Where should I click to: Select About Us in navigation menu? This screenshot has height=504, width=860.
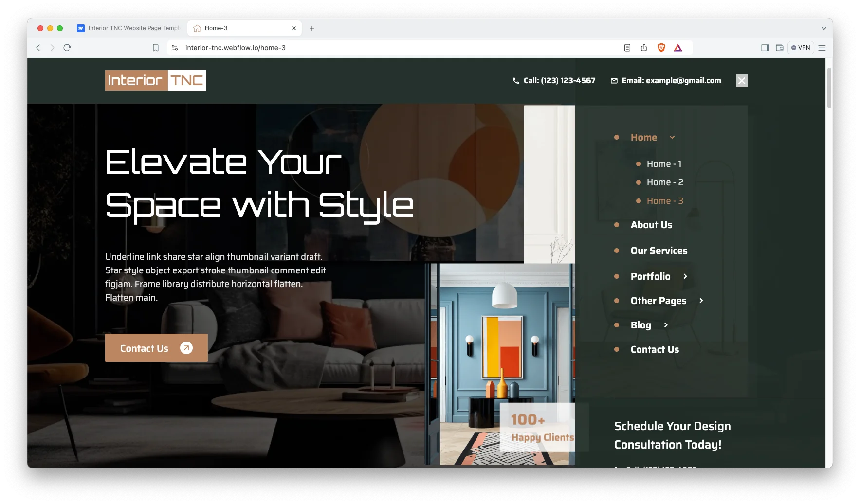tap(651, 225)
